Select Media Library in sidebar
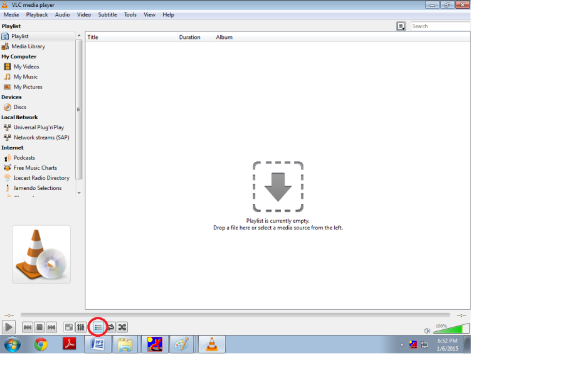The height and width of the screenshot is (392, 570). pos(28,46)
